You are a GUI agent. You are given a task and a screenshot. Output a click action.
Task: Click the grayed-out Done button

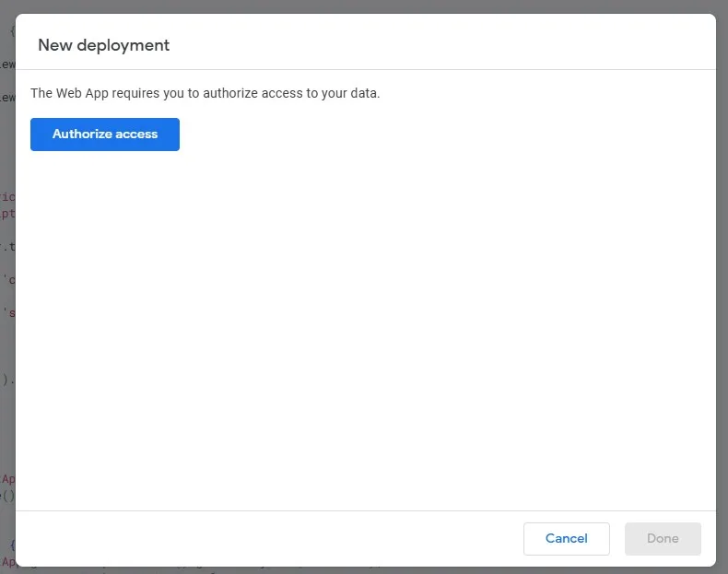click(x=663, y=538)
